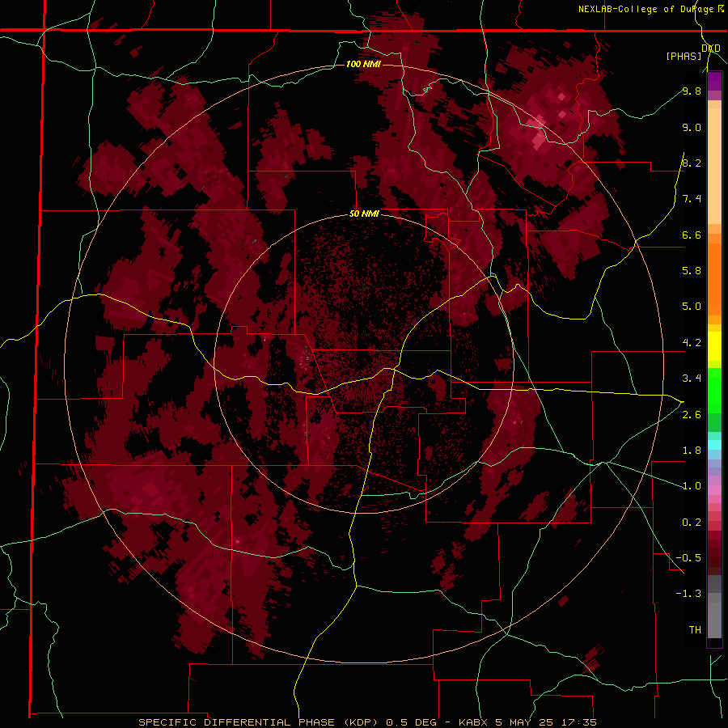Click the 7.4 color scale label

click(x=692, y=199)
